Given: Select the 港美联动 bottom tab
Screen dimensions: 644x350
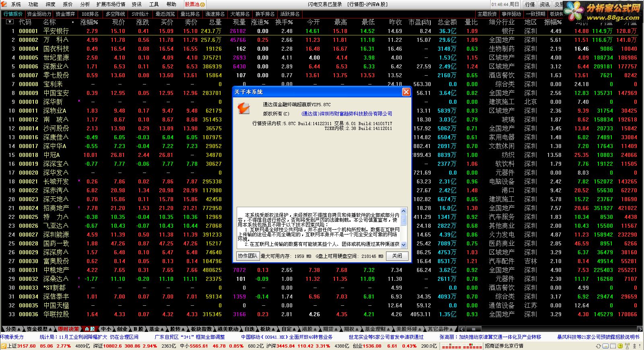Looking at the screenshot, I should (x=228, y=329).
